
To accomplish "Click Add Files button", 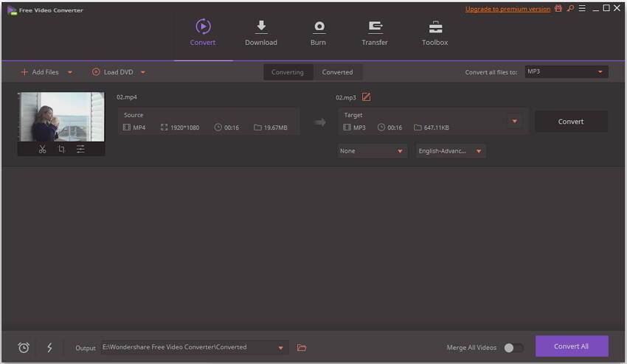I will click(x=40, y=72).
